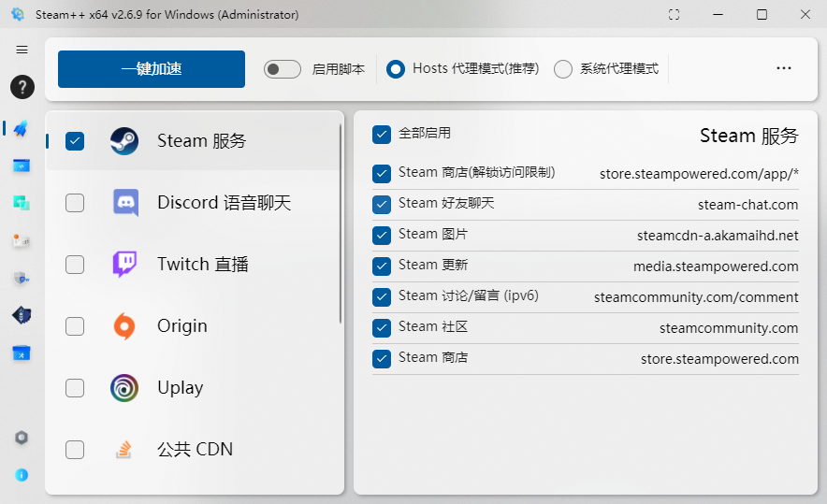Image resolution: width=827 pixels, height=504 pixels.
Task: Open the settings gear in sidebar
Action: click(22, 438)
